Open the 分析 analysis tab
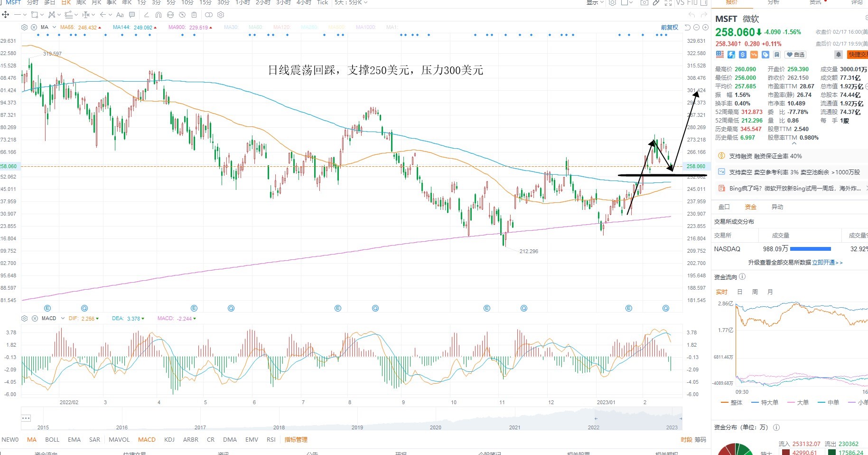This screenshot has width=868, height=455. tap(774, 2)
